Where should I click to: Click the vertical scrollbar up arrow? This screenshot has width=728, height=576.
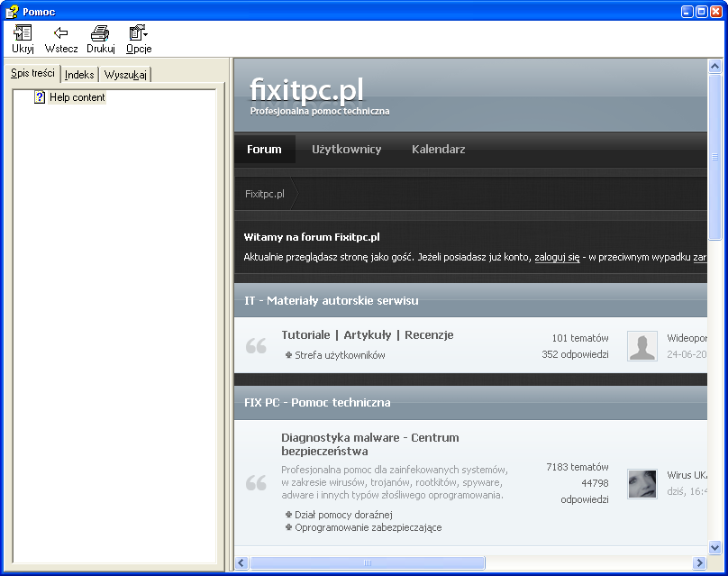point(715,67)
